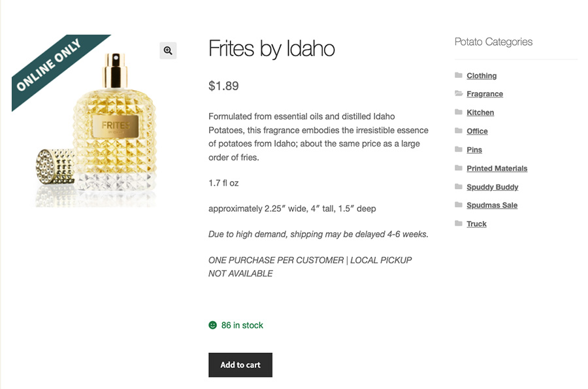Click the folder icon beside Pins
The height and width of the screenshot is (389, 588).
click(458, 149)
